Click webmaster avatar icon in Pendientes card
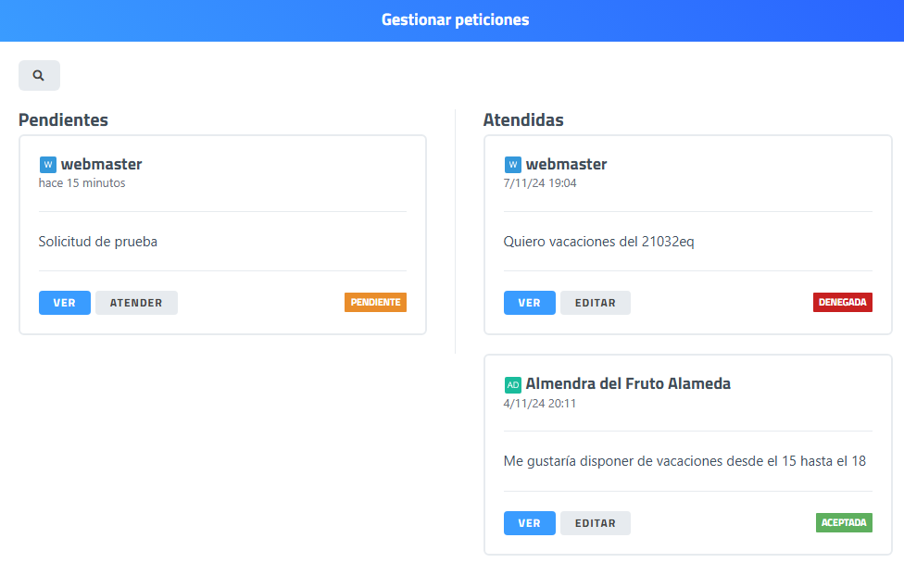The image size is (904, 588). point(48,165)
